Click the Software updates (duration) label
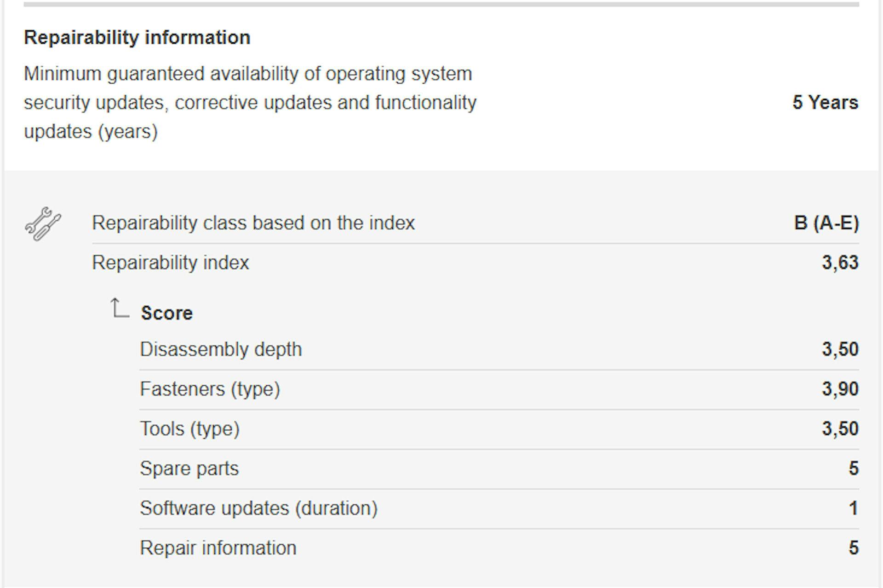883x588 pixels. click(258, 508)
